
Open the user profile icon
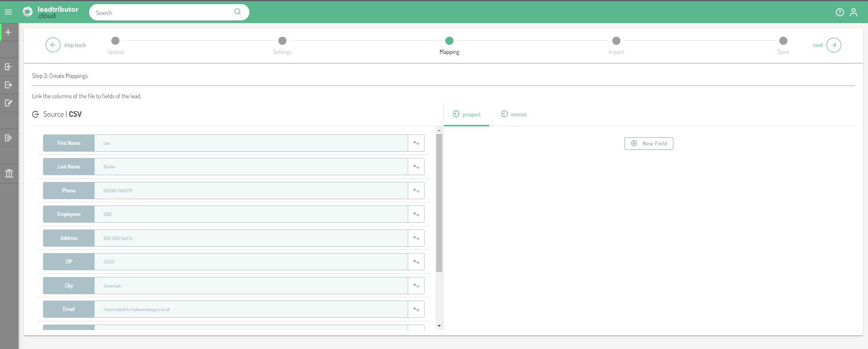coord(854,12)
